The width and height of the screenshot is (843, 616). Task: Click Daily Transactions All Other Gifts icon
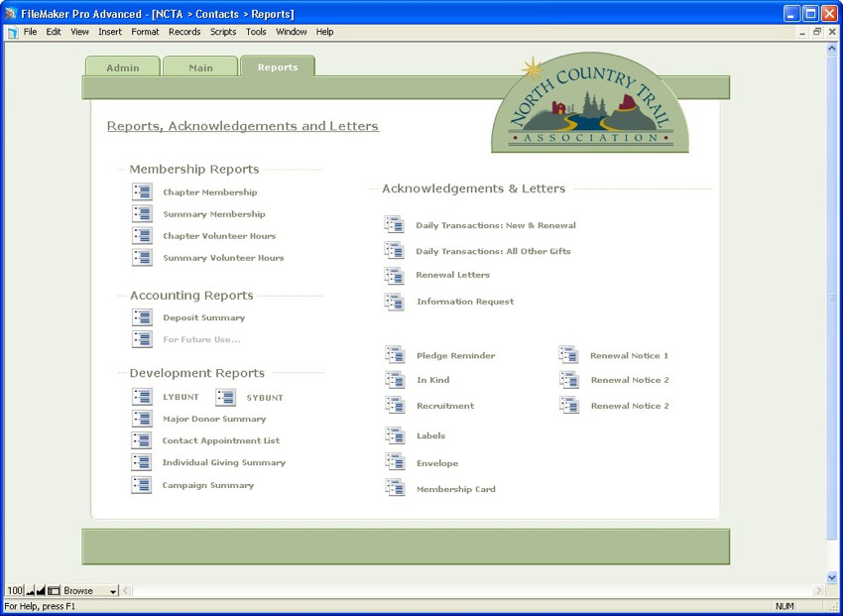tap(394, 251)
